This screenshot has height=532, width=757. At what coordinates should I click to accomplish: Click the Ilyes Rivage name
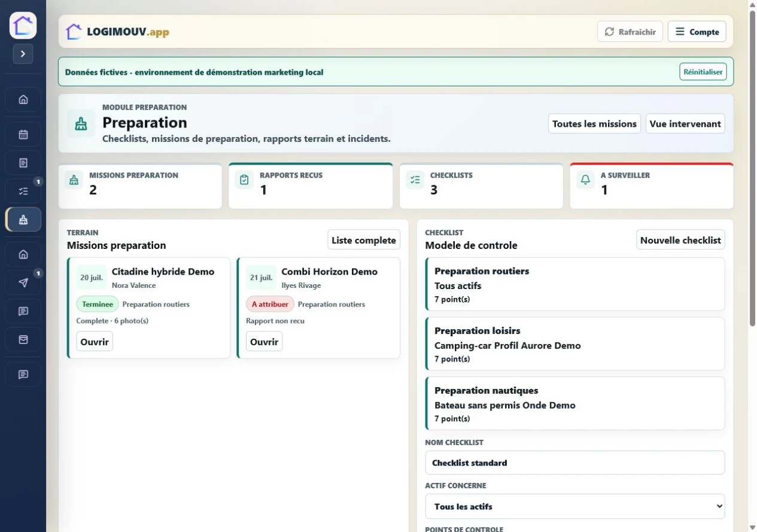tap(301, 285)
